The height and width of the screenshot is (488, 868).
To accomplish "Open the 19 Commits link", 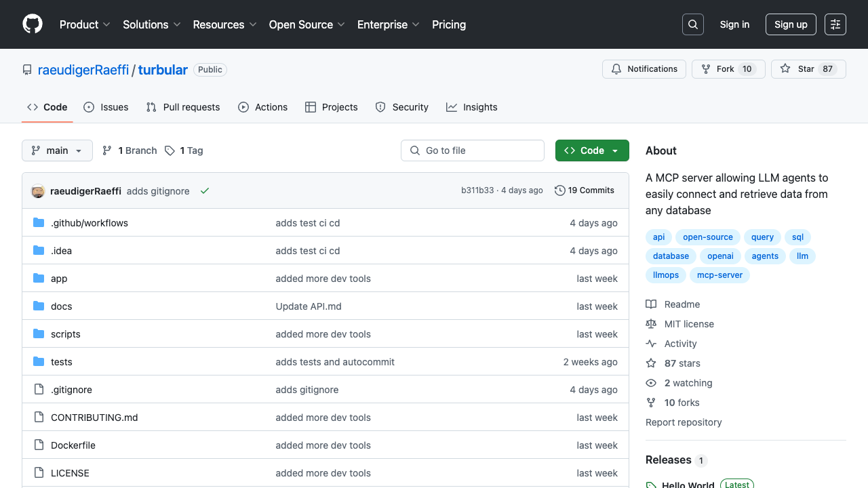I will [585, 190].
